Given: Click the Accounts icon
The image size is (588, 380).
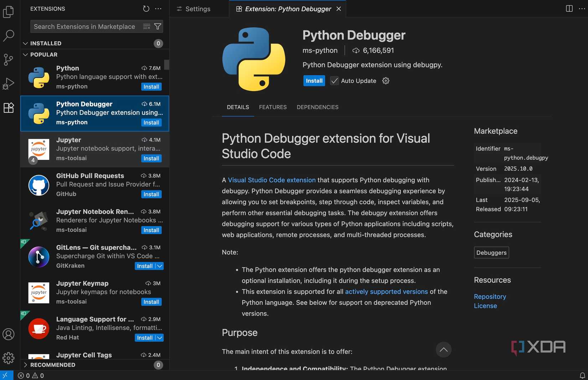Looking at the screenshot, I should point(8,334).
